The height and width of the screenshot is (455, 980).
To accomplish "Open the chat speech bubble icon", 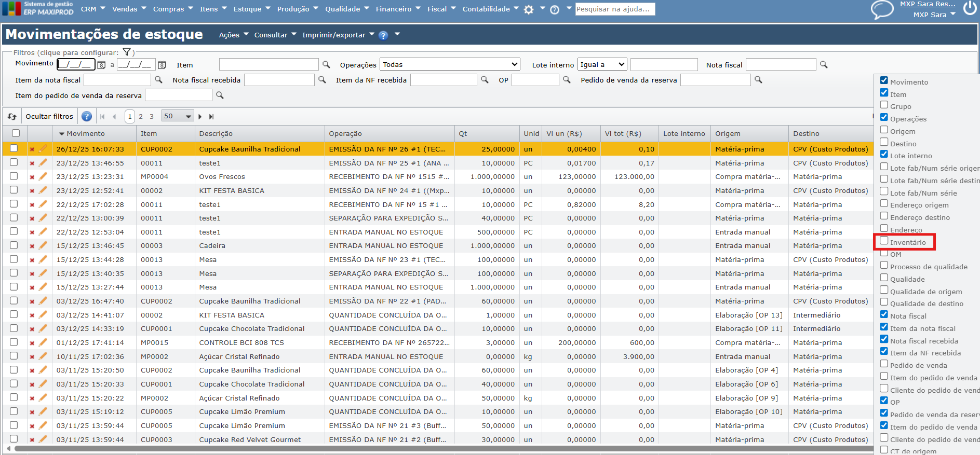I will click(882, 10).
